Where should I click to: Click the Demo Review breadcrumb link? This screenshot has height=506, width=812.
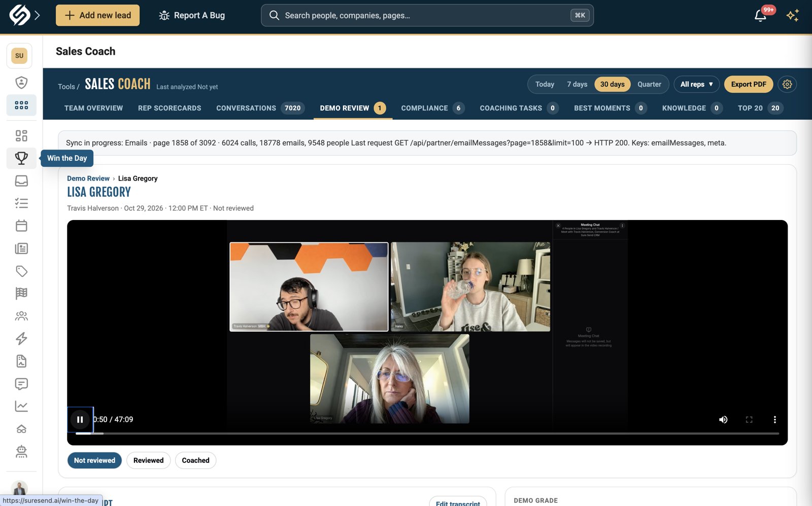(88, 178)
